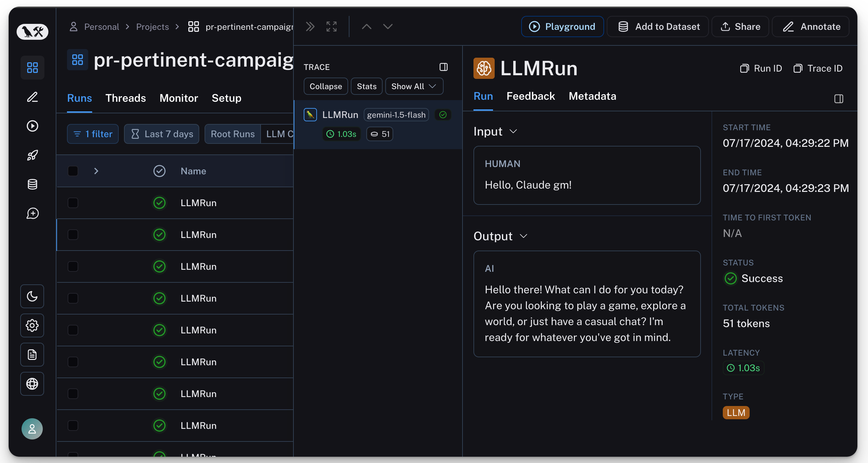Image resolution: width=868 pixels, height=463 pixels.
Task: Open the datasets database icon in sidebar
Action: (x=32, y=184)
